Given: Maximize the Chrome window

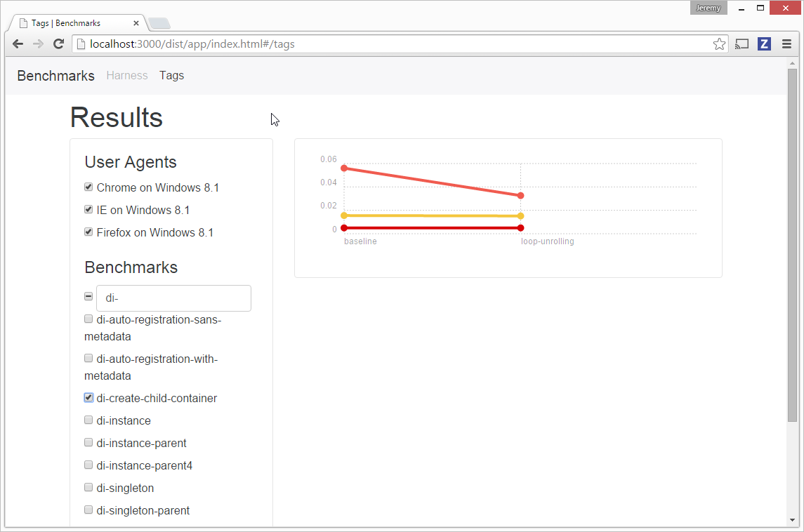Looking at the screenshot, I should [x=760, y=8].
